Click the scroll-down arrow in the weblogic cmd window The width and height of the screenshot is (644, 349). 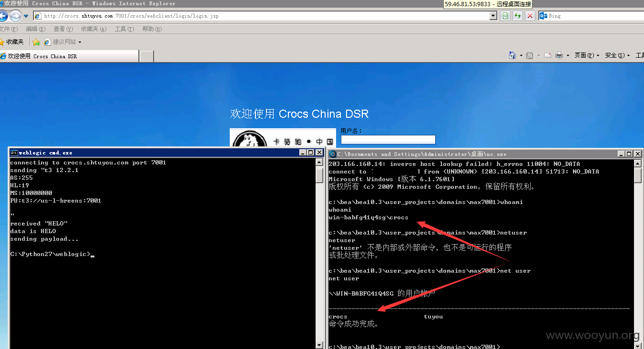319,345
